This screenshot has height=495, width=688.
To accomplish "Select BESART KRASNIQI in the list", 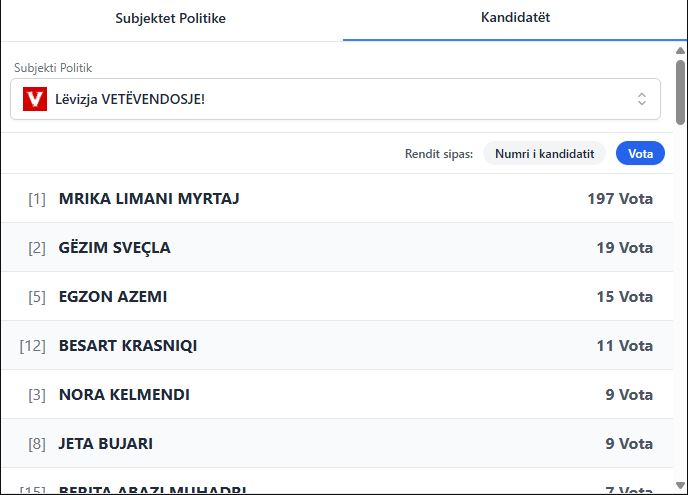I will click(128, 346).
